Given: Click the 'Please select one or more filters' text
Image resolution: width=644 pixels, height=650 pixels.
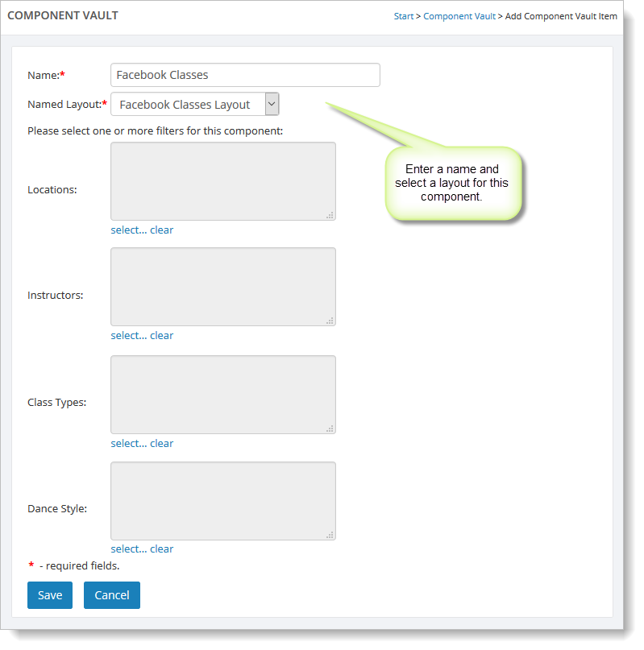Looking at the screenshot, I should (x=156, y=131).
